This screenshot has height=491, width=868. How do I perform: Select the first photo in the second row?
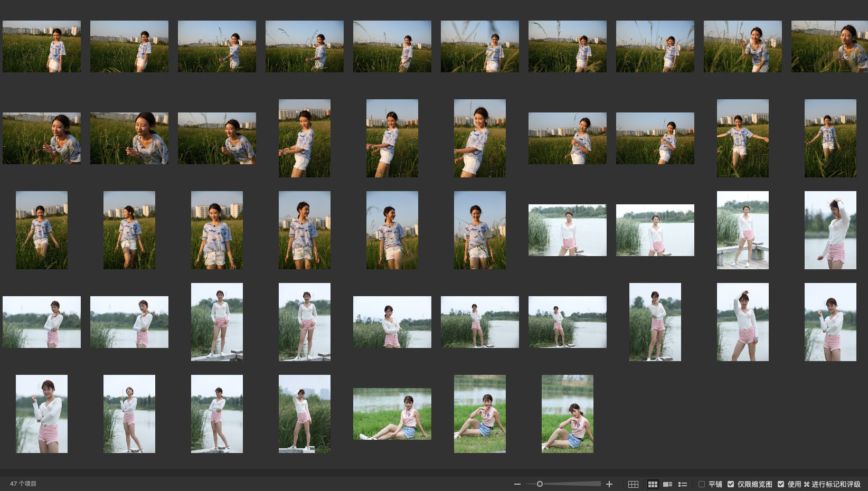[42, 138]
